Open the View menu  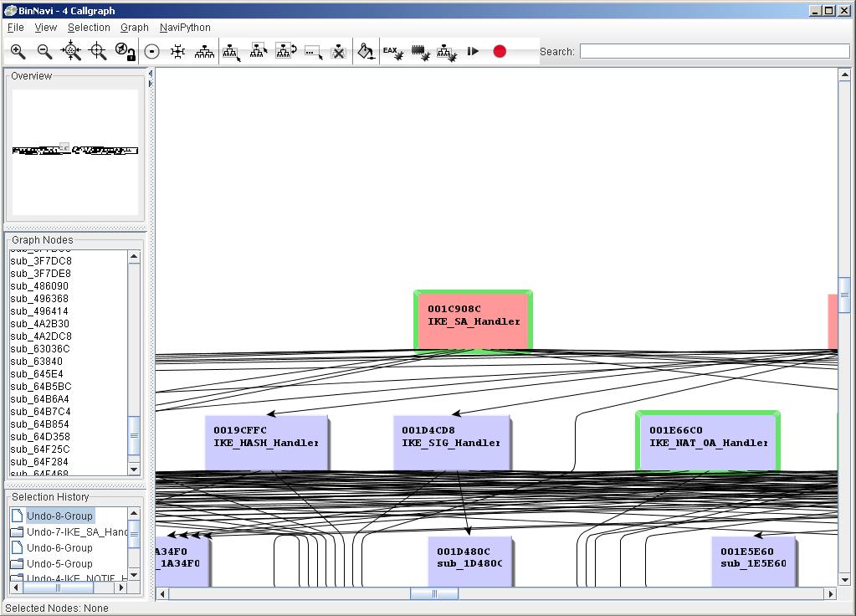46,28
